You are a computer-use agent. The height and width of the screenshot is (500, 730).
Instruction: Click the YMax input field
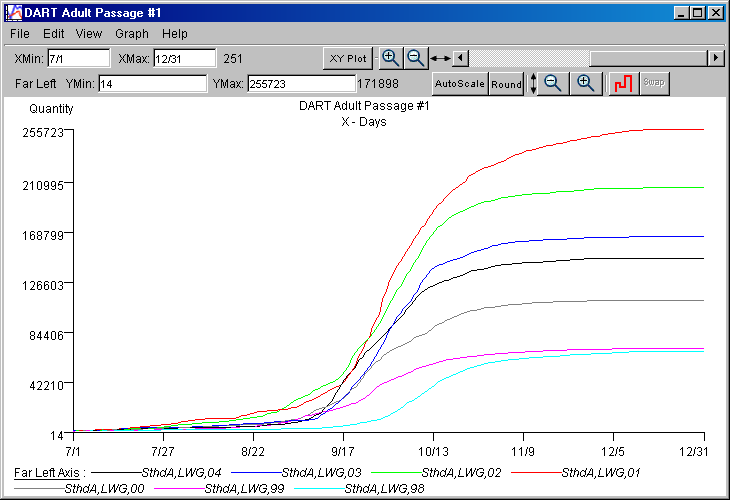click(x=299, y=83)
